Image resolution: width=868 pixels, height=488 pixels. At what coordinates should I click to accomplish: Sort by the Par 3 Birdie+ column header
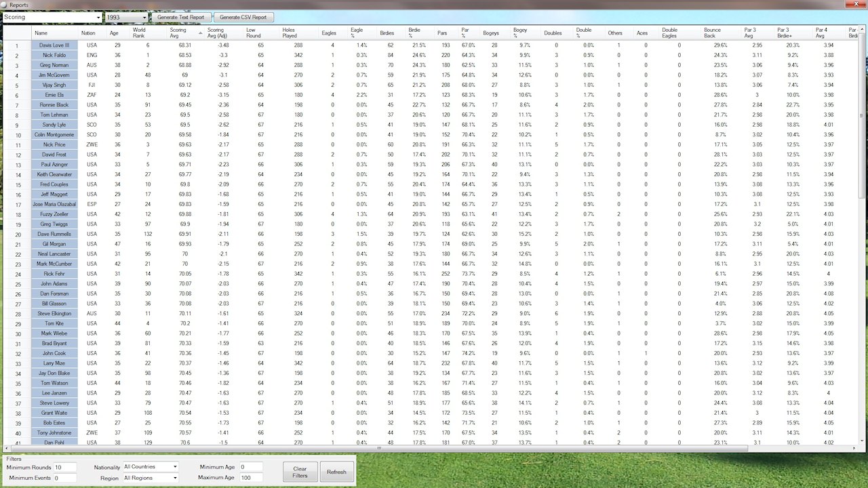coord(793,33)
